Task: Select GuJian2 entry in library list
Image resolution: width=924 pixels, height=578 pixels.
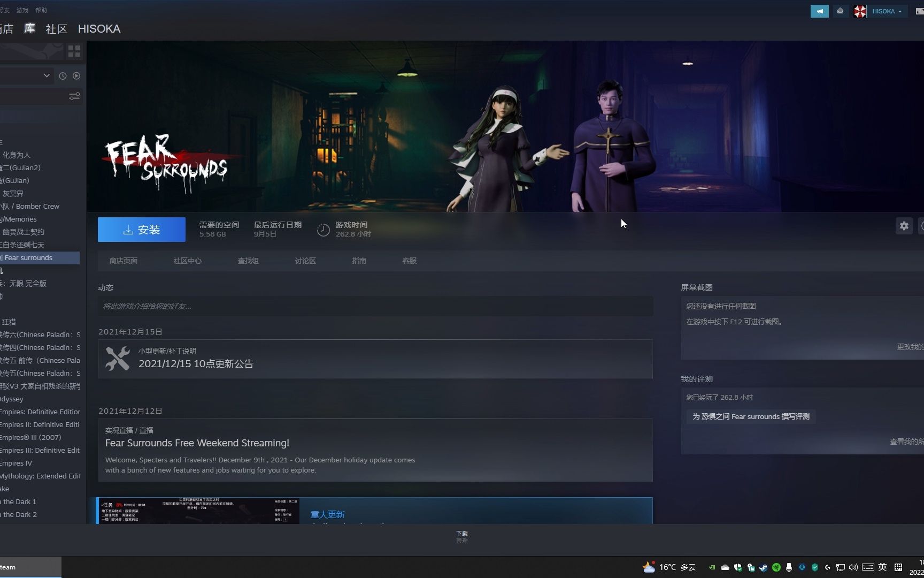Action: pos(20,168)
